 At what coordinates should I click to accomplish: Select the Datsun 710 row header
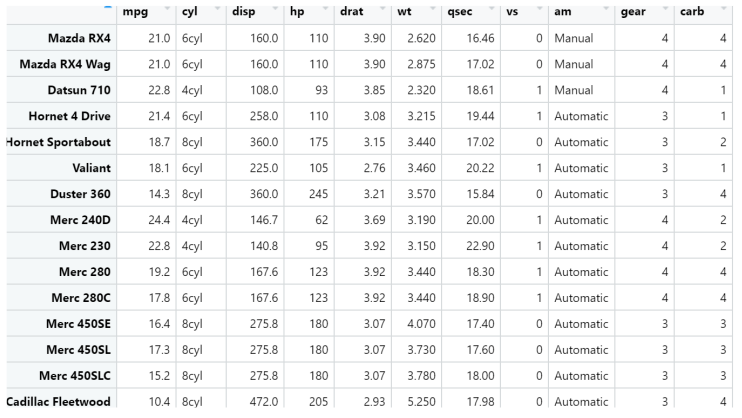pos(62,90)
